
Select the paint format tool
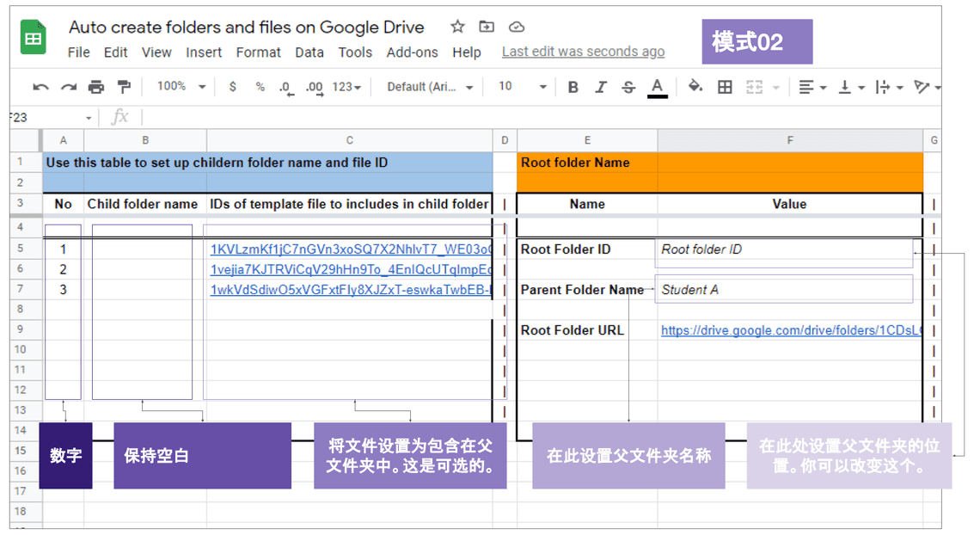pyautogui.click(x=124, y=87)
